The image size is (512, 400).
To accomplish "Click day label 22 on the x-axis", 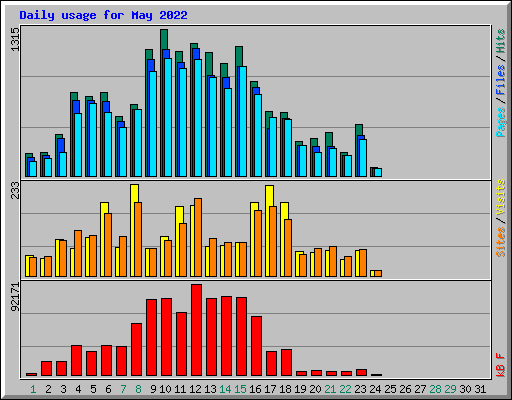I will 346,389.
